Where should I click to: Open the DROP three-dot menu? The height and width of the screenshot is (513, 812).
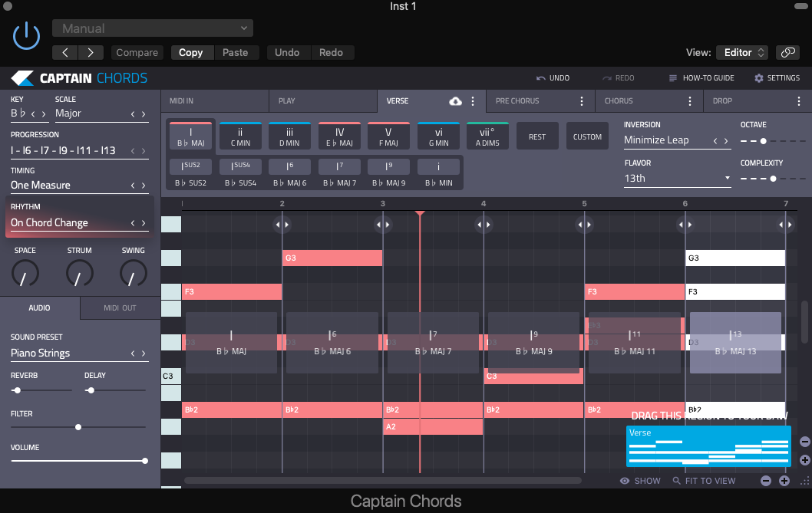coord(799,101)
